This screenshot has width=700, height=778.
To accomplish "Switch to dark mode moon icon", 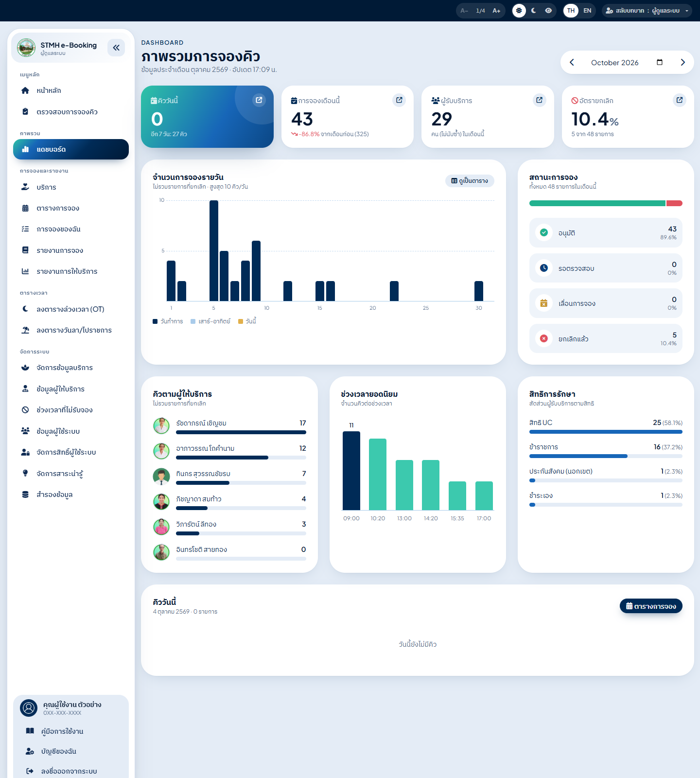I will click(534, 11).
